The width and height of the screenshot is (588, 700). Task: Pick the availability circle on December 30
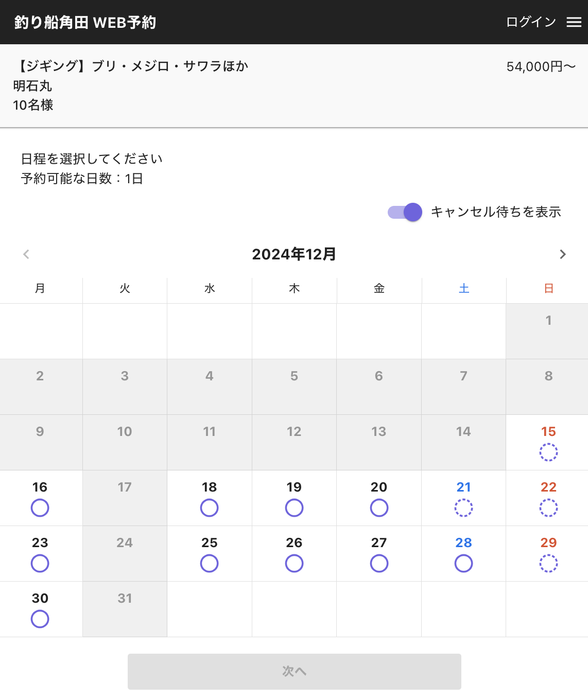click(40, 619)
